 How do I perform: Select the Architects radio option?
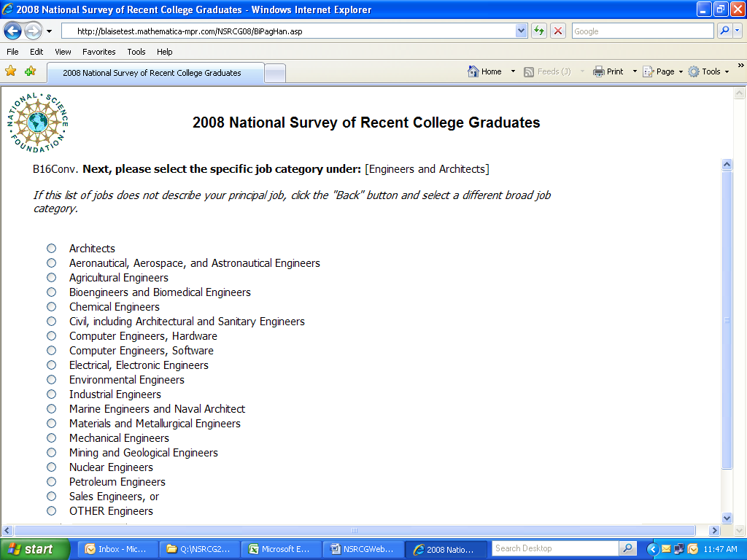[51, 249]
